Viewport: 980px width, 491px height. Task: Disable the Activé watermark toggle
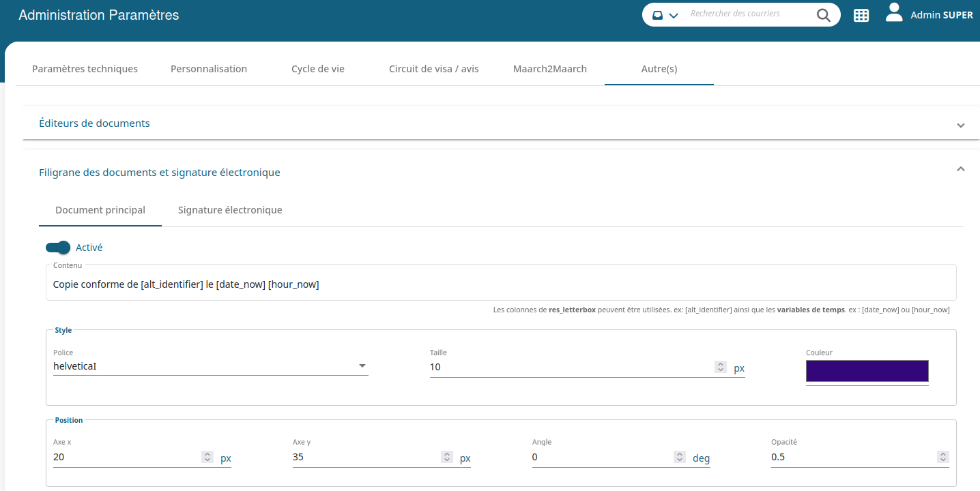click(x=58, y=248)
